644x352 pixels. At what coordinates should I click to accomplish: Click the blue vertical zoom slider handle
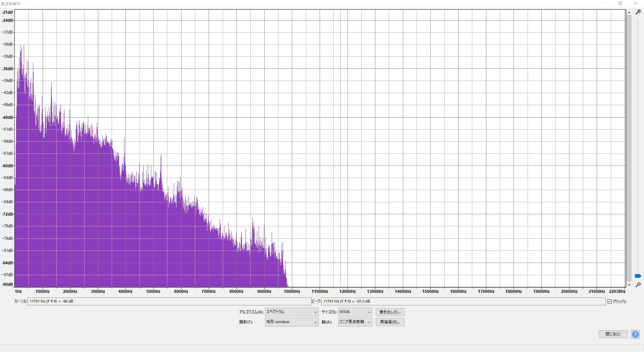click(638, 276)
